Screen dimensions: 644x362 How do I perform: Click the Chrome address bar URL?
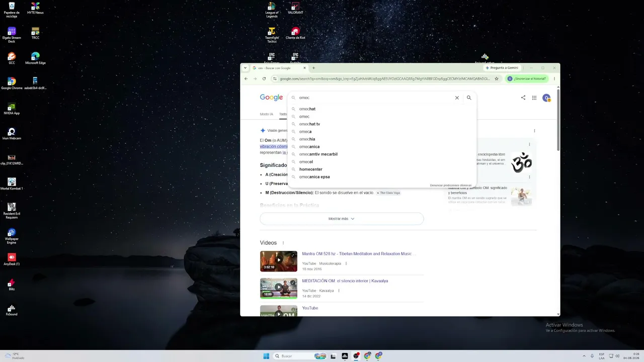385,78
